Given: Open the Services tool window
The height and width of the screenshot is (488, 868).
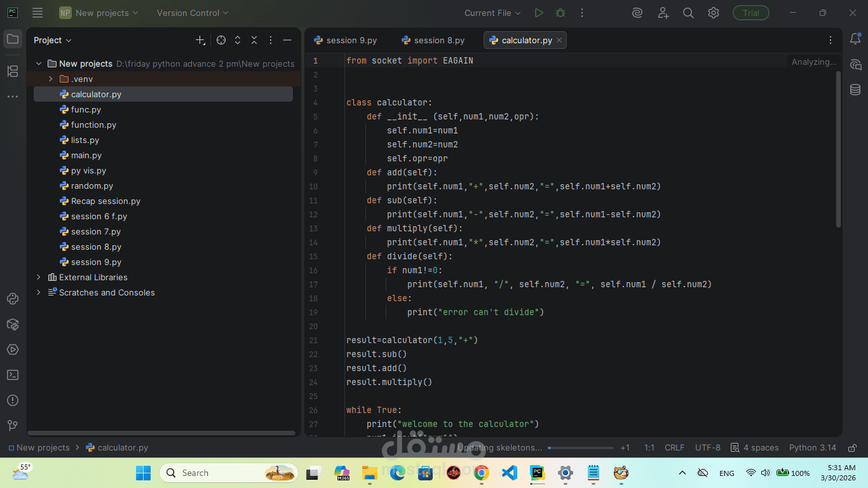Looking at the screenshot, I should (13, 349).
